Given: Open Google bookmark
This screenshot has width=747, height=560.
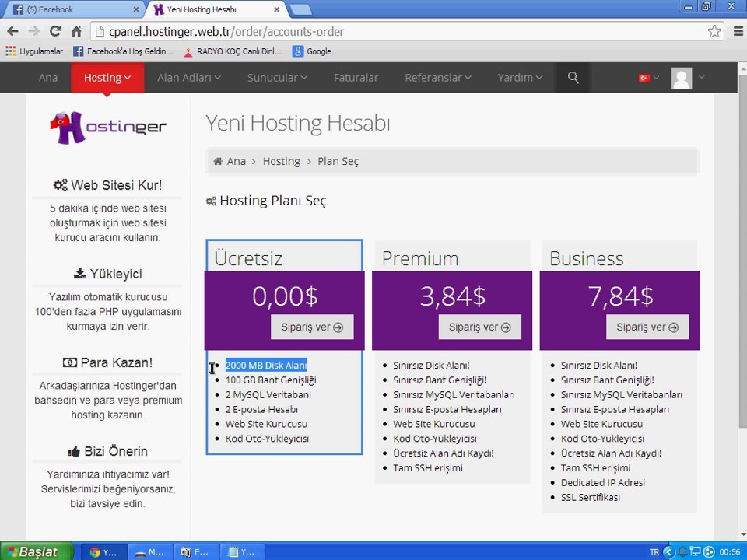Looking at the screenshot, I should [x=312, y=51].
